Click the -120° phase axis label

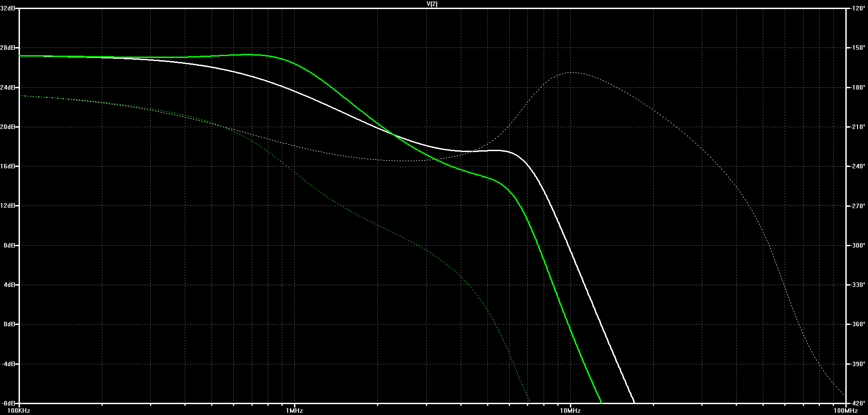(x=858, y=8)
